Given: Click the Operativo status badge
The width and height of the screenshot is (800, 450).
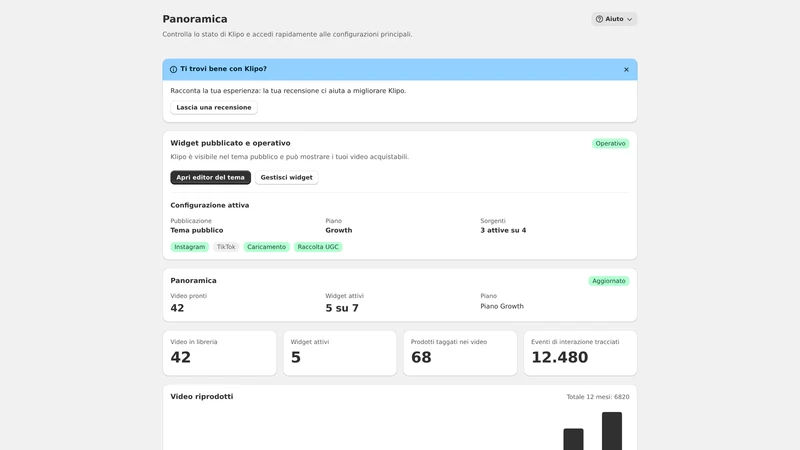Looking at the screenshot, I should coord(610,143).
